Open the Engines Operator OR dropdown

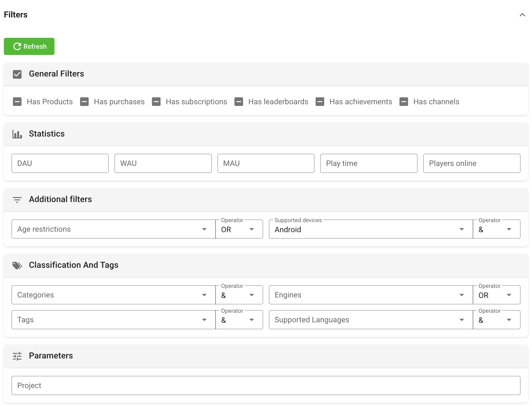point(496,295)
